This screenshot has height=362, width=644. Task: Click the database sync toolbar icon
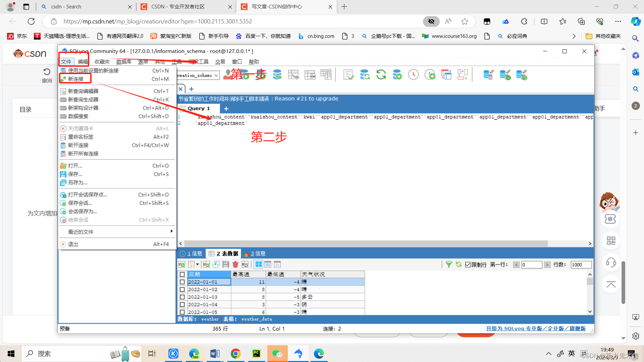click(x=365, y=74)
